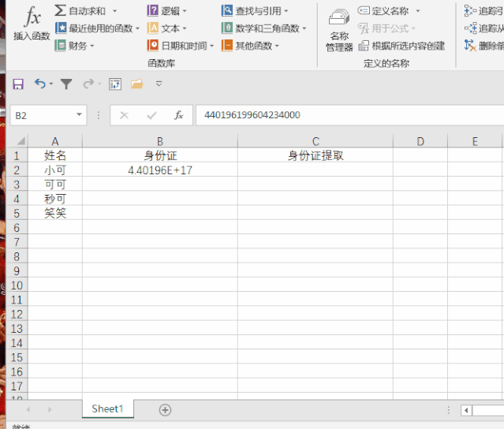Viewport: 504px width, 429px height.
Task: Add a new sheet with the plus button
Action: tap(165, 410)
